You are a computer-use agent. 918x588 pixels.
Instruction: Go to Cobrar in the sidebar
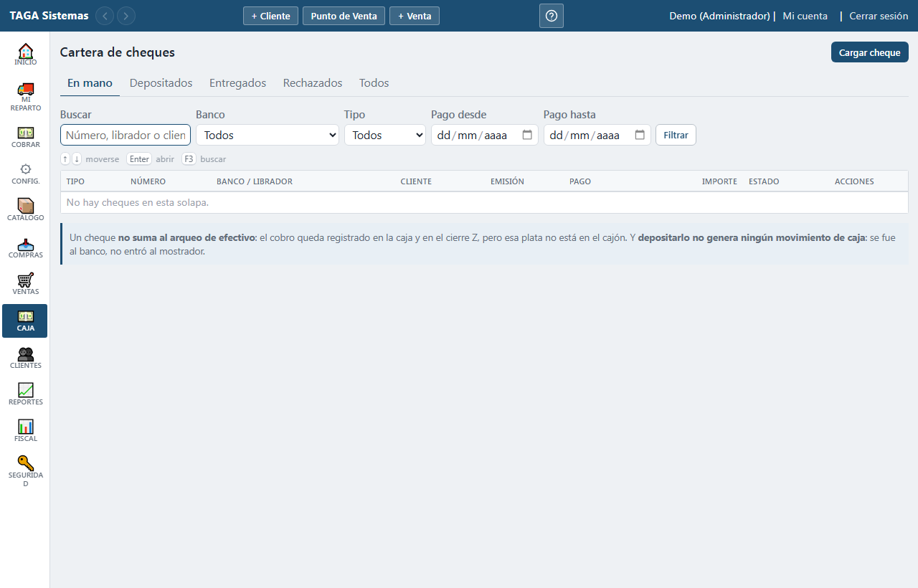[25, 137]
